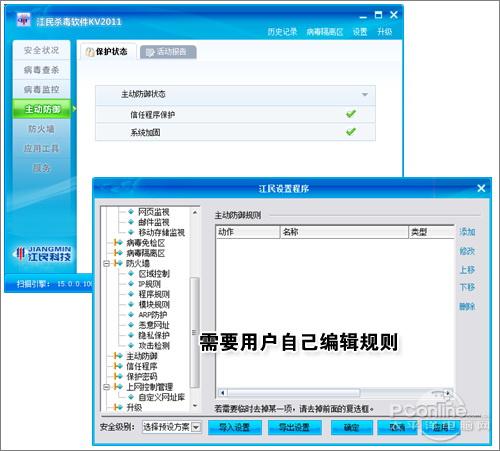Toggle the 系统加固 green checkmark

351,132
